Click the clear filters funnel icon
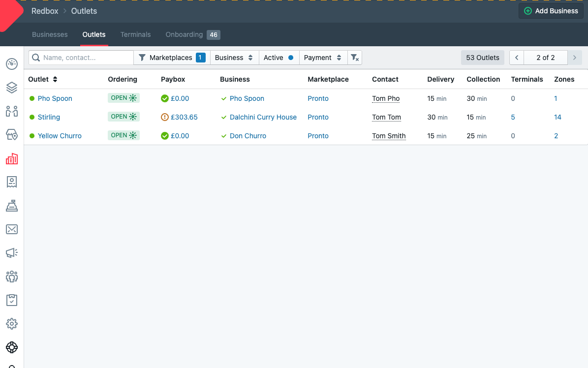Screen dimensions: 588x368 [354, 58]
